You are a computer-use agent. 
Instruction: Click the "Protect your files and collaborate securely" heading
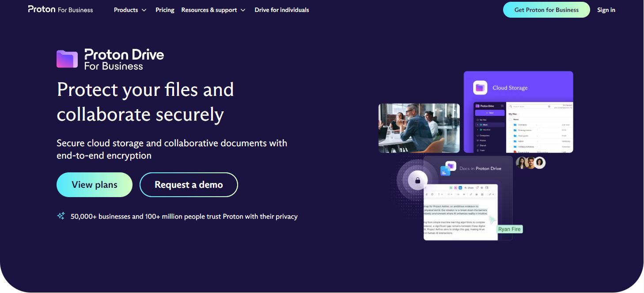click(x=145, y=102)
